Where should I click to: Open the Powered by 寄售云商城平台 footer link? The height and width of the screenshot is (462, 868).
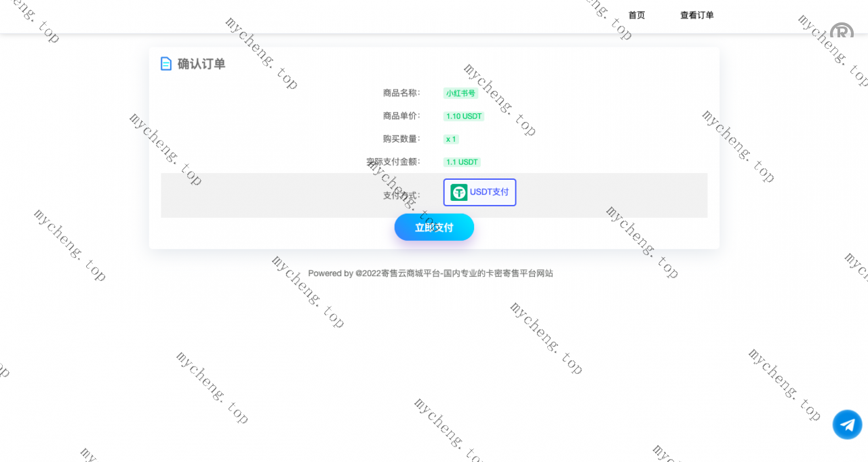point(431,273)
